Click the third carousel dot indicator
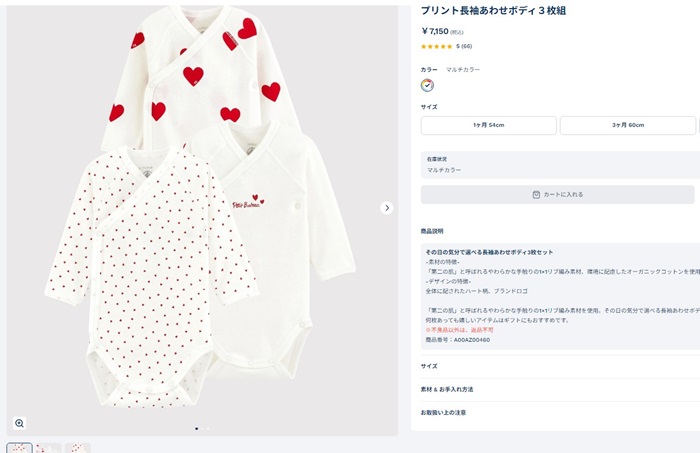This screenshot has height=453, width=700. pyautogui.click(x=210, y=428)
